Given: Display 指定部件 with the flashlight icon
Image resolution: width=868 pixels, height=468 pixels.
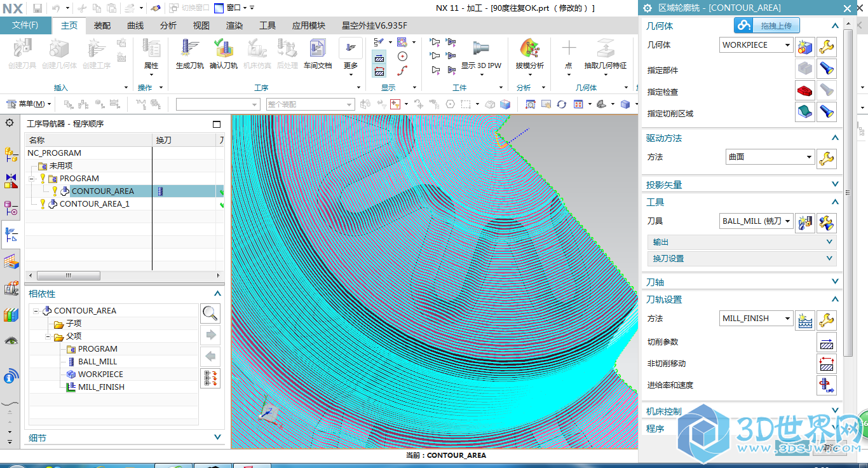Looking at the screenshot, I should [827, 69].
